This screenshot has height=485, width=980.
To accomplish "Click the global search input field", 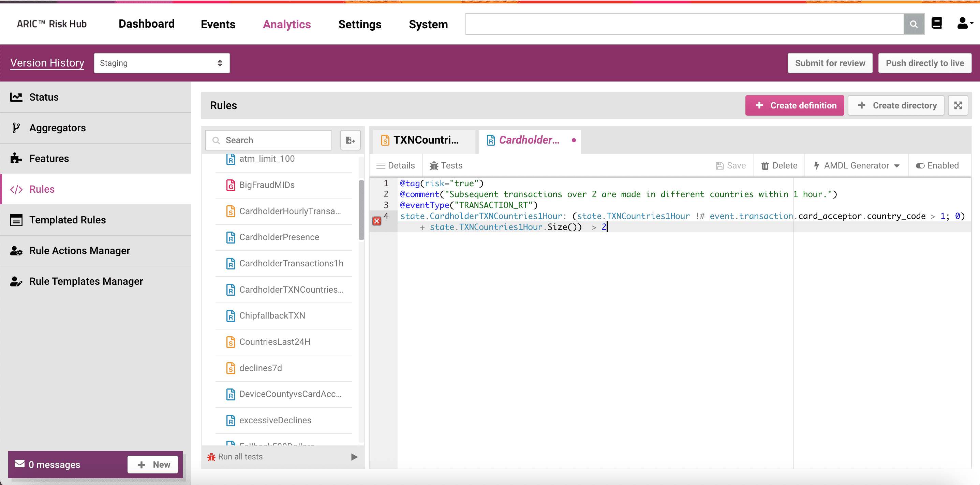I will click(x=684, y=24).
